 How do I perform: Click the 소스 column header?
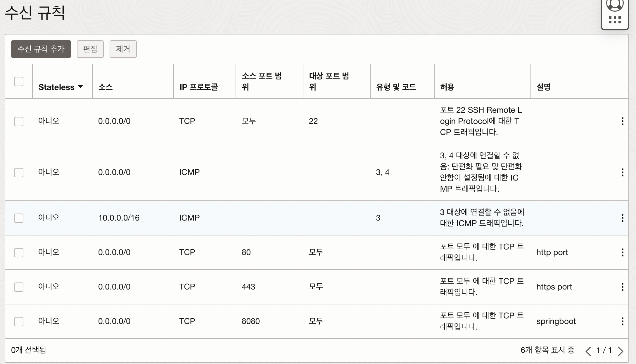[106, 87]
